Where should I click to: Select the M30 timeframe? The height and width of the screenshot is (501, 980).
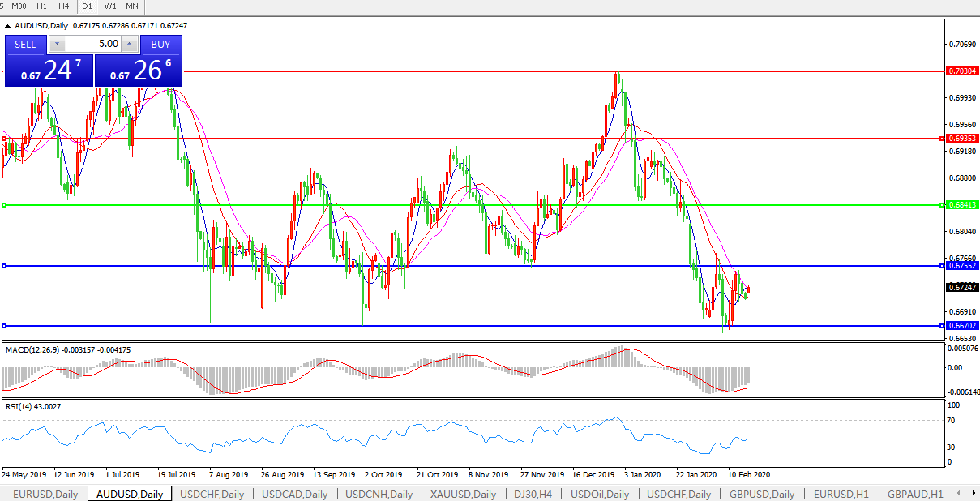pos(19,6)
